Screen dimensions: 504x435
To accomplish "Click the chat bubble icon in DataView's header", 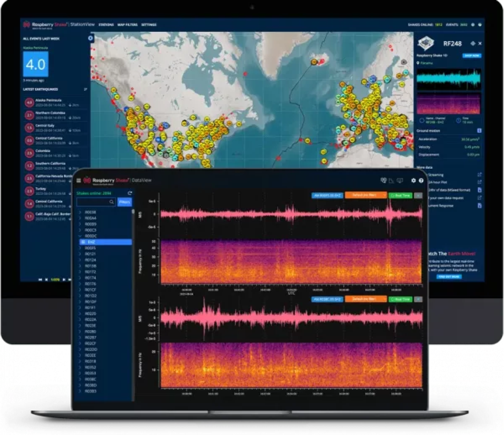I will pyautogui.click(x=400, y=180).
